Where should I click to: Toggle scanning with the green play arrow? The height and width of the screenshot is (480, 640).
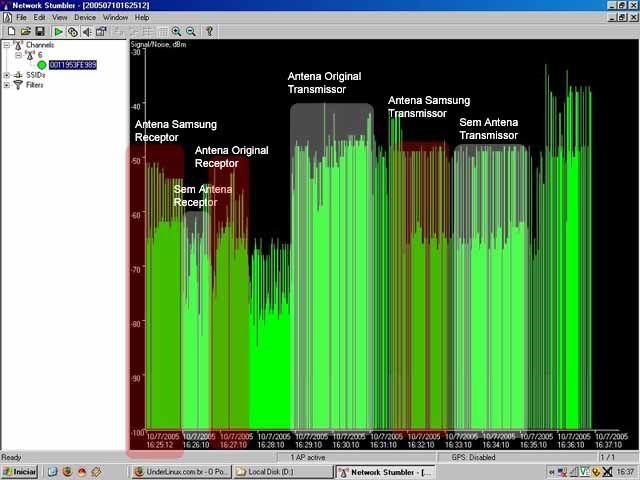[x=58, y=31]
